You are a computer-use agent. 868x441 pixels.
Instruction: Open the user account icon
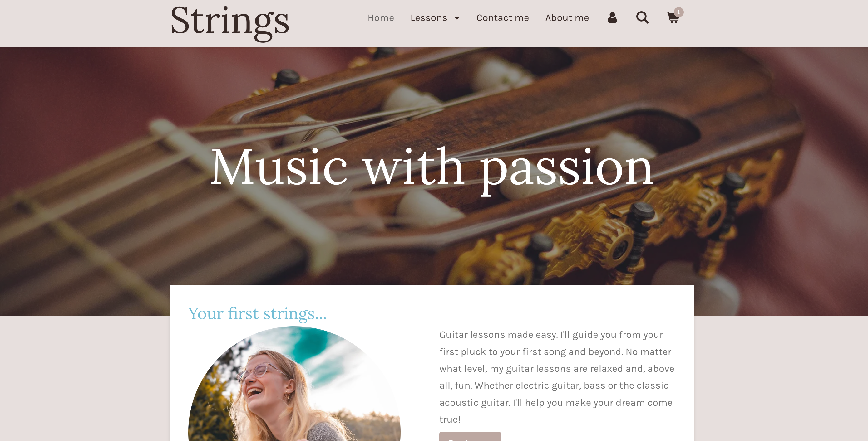612,17
